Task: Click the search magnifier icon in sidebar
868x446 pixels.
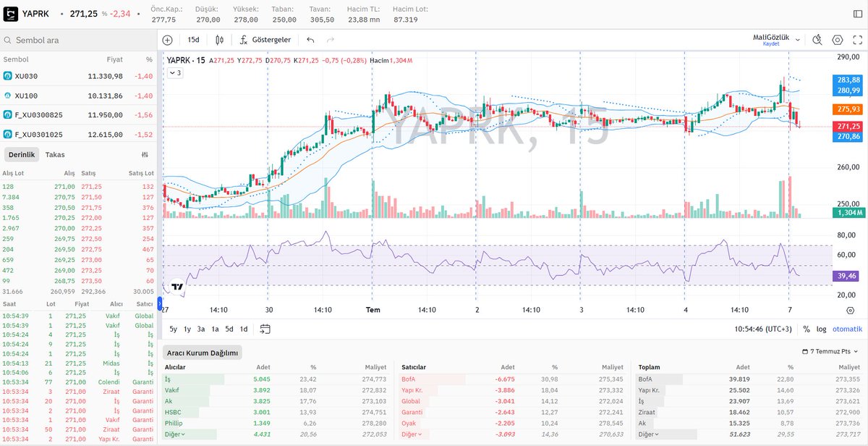Action: coord(8,41)
